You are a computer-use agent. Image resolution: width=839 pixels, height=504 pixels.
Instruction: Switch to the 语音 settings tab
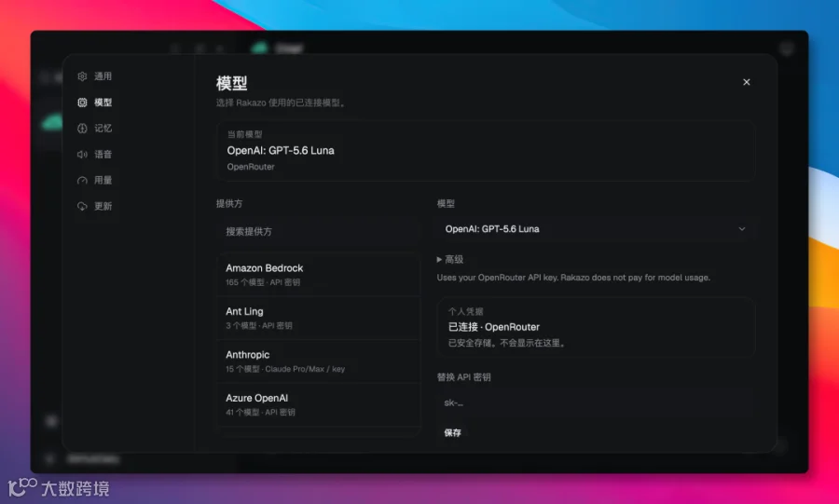coord(103,155)
